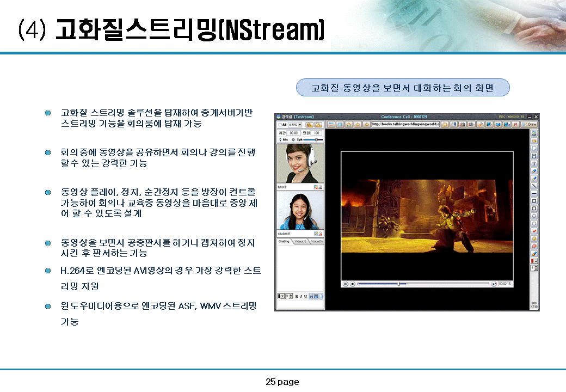Select the tutor2 video thumbnail
566x392 pixels.
click(300, 163)
